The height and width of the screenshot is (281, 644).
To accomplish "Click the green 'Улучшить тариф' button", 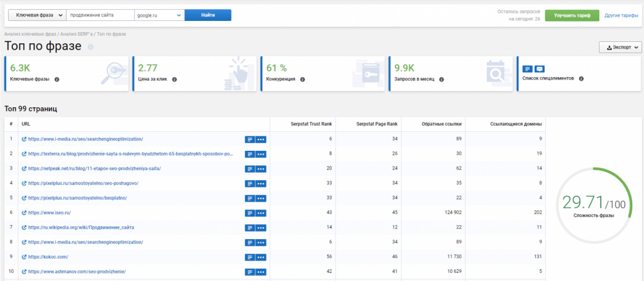I will 572,16.
